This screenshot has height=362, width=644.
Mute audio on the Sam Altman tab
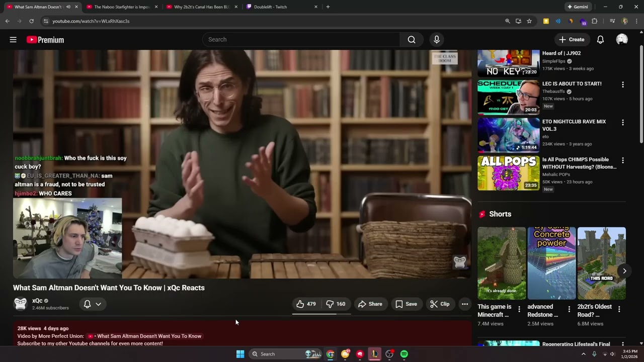68,7
